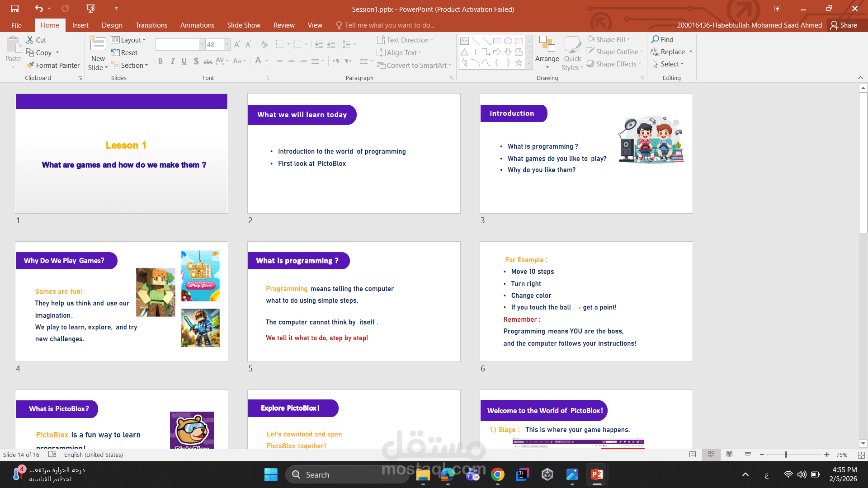Select the oval shape in the gallery

[507, 41]
